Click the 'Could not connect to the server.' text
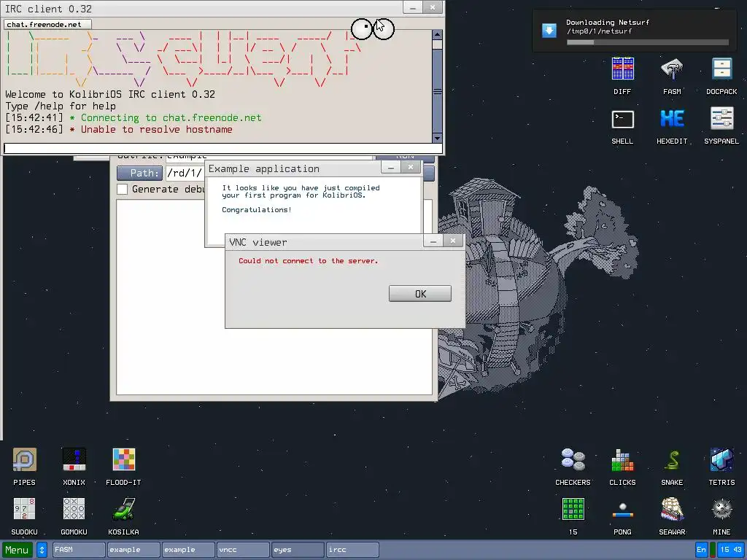Screen dimensions: 747x560 tap(309, 261)
